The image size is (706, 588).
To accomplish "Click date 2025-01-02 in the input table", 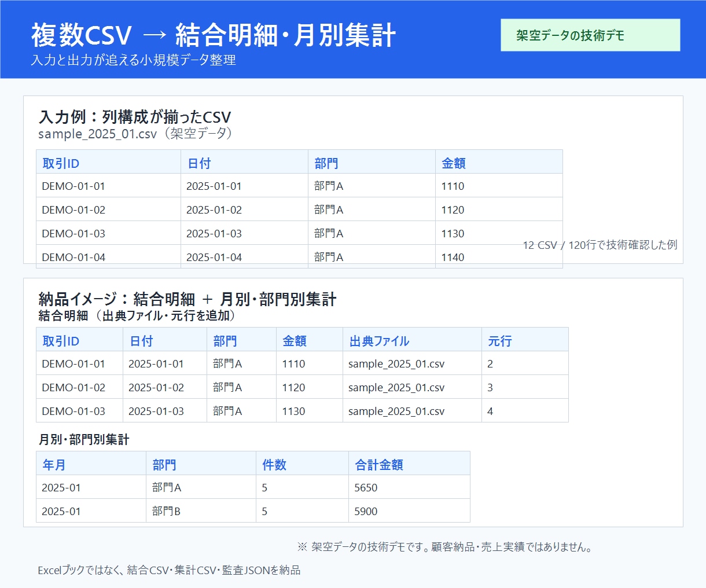I will coord(214,210).
